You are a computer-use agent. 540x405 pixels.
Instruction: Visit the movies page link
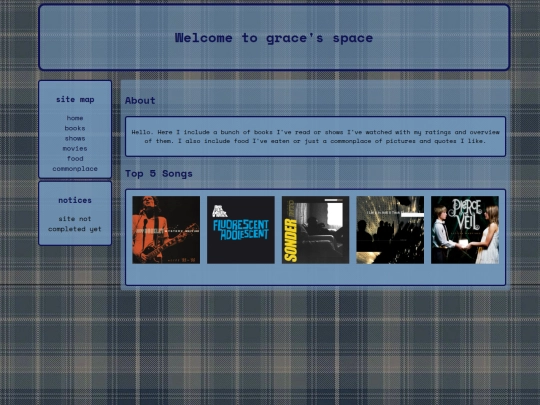75,148
